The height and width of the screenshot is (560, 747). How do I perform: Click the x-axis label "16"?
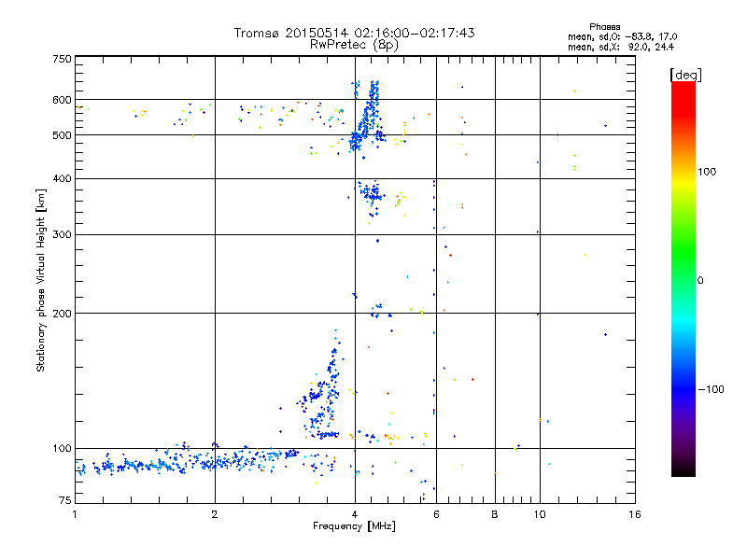635,514
